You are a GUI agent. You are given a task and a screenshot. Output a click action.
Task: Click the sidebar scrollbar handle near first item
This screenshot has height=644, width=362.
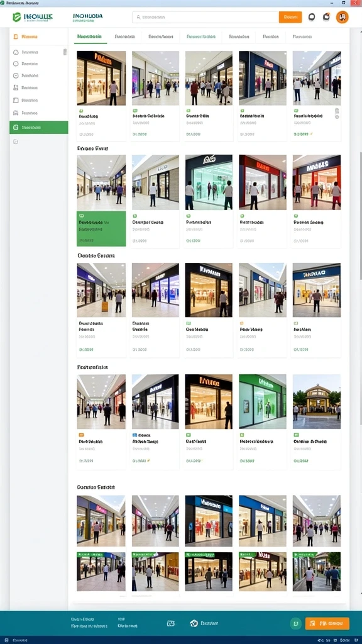(65, 52)
